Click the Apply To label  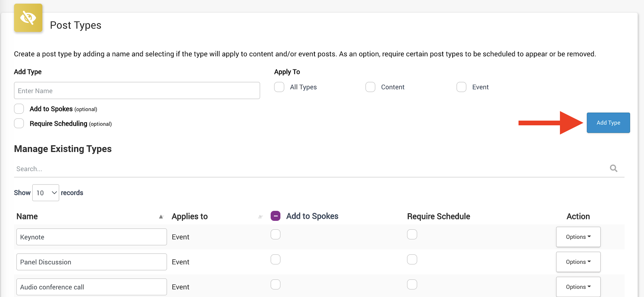coord(287,72)
